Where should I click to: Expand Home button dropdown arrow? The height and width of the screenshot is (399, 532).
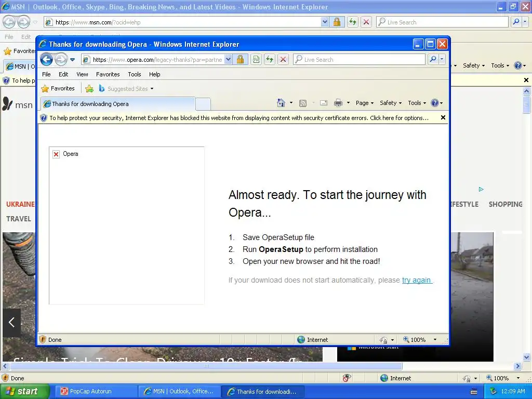[291, 103]
